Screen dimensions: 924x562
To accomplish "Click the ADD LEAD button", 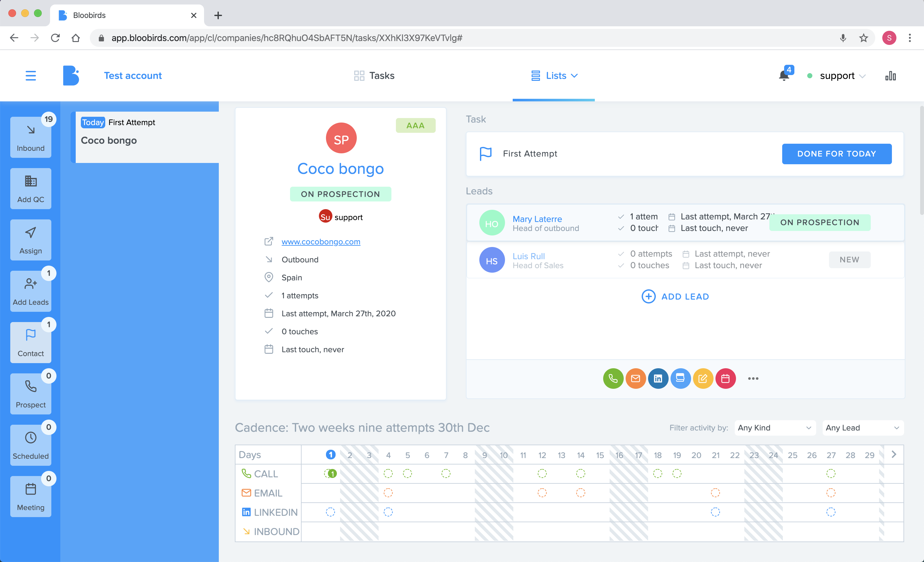I will [x=675, y=296].
